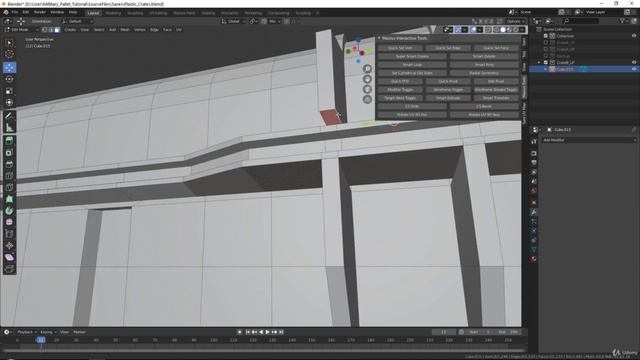Click the viewport zoom magnifier icon
Screen dimensions: 640x360
click(367, 69)
